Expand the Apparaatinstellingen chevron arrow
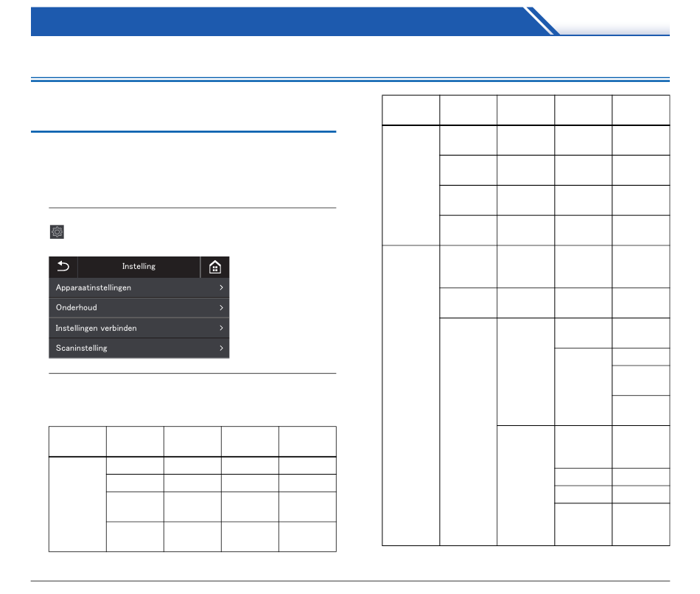700x594 pixels. click(x=221, y=287)
